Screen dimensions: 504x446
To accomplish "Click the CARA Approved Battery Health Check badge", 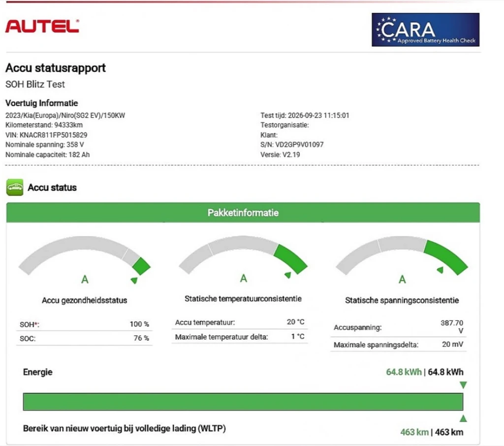I will [425, 30].
